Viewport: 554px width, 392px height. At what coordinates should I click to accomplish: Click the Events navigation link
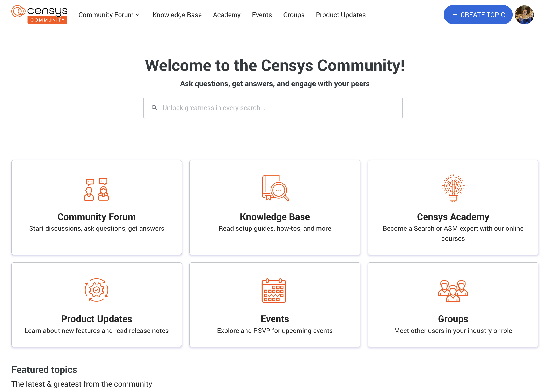pyautogui.click(x=262, y=15)
